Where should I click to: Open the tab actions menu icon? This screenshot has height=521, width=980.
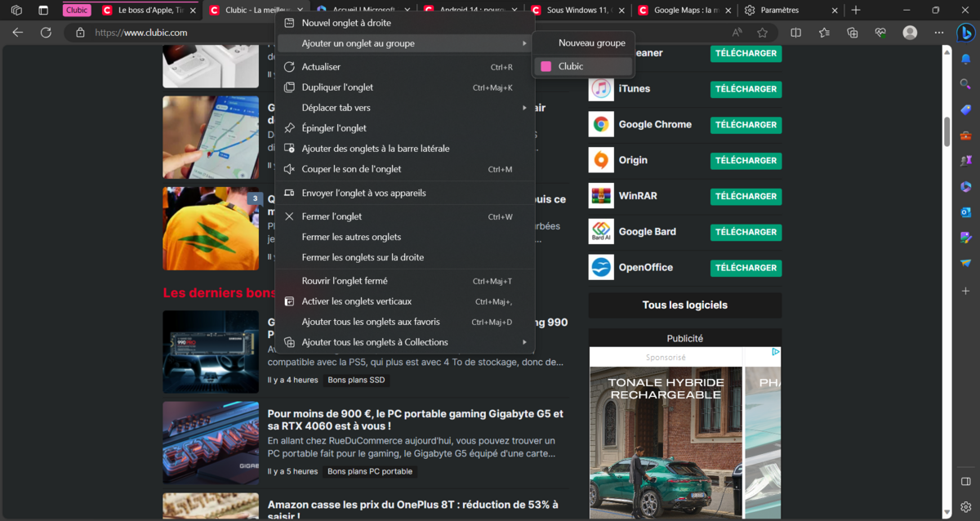pyautogui.click(x=43, y=11)
